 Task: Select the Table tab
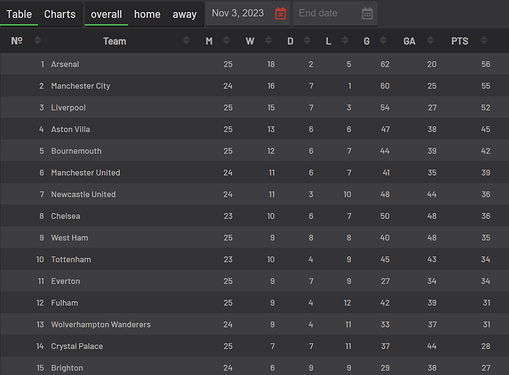point(19,14)
